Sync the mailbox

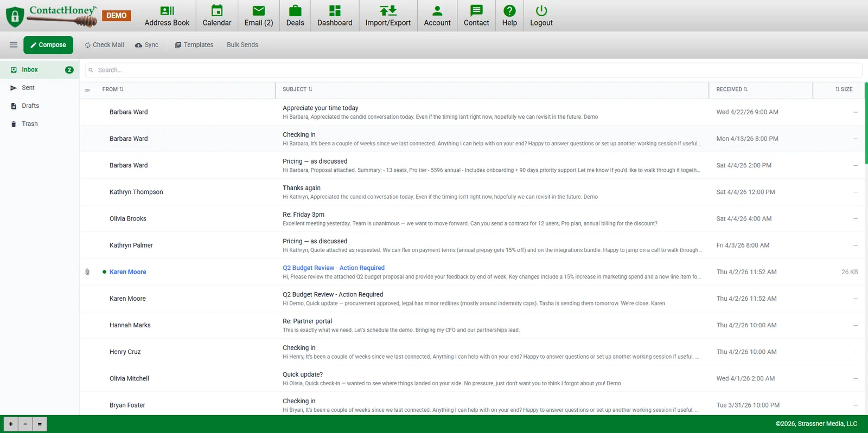(146, 45)
